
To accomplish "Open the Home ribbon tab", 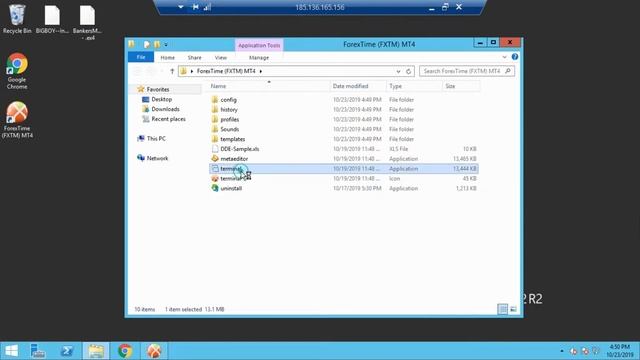I will tap(168, 58).
